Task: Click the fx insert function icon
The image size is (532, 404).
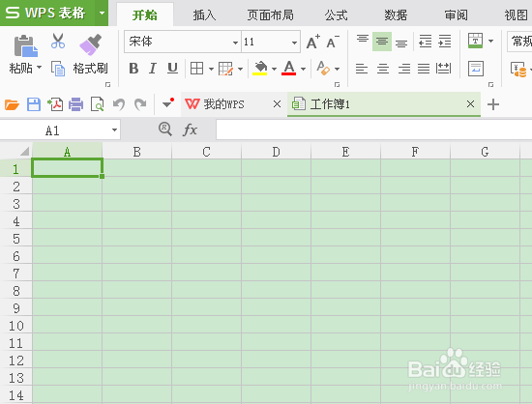Action: click(x=190, y=130)
